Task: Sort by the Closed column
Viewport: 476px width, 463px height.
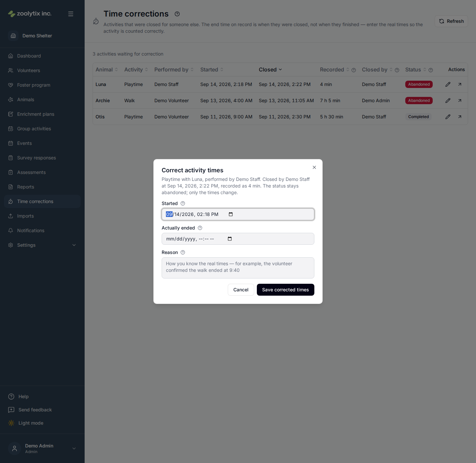Action: [x=270, y=69]
